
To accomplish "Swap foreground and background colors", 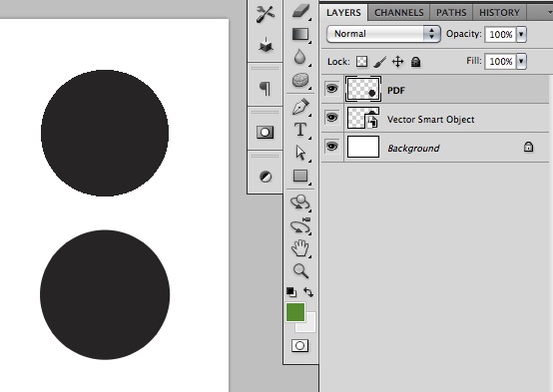I will click(308, 292).
